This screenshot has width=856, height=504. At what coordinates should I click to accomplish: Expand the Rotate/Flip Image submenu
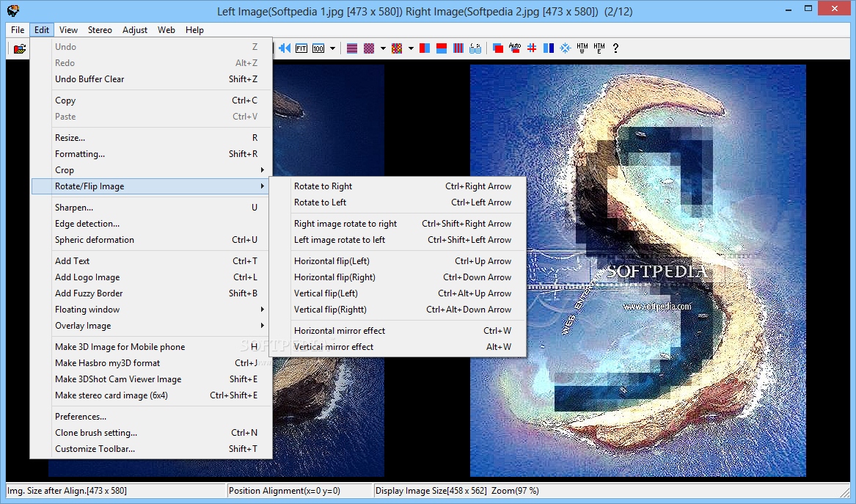[151, 186]
